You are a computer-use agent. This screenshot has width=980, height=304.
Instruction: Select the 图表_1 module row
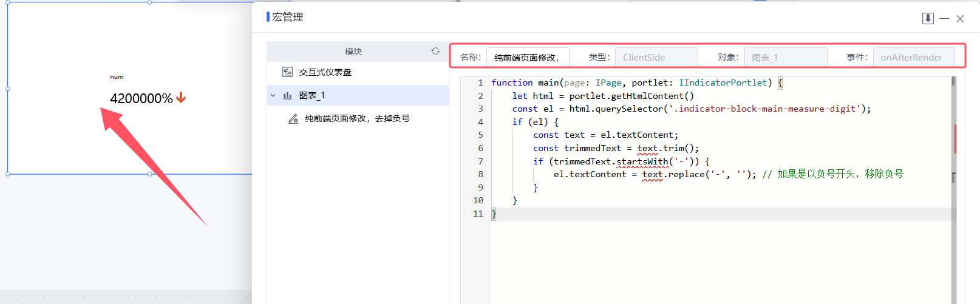coord(358,95)
